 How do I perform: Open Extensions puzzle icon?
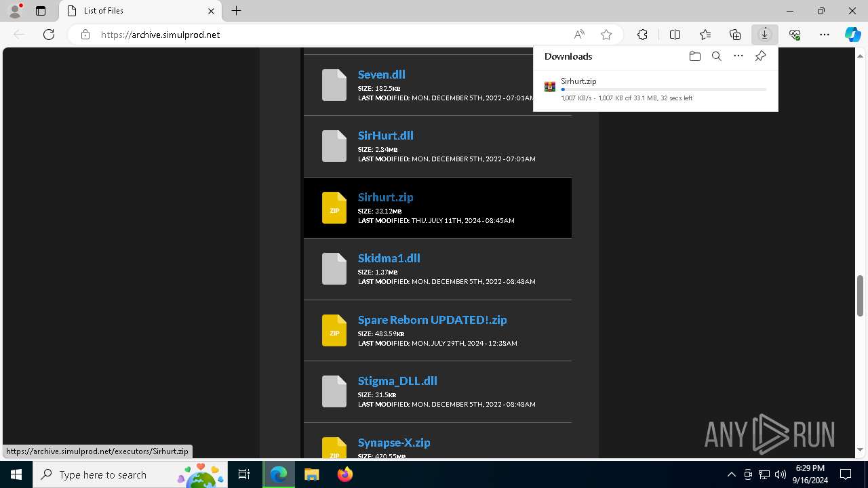tap(642, 35)
